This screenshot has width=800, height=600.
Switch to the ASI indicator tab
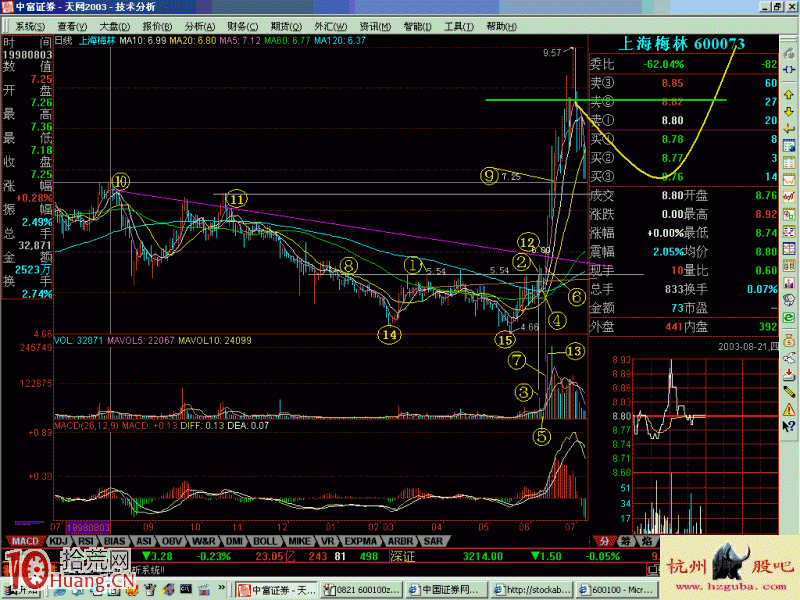point(144,541)
